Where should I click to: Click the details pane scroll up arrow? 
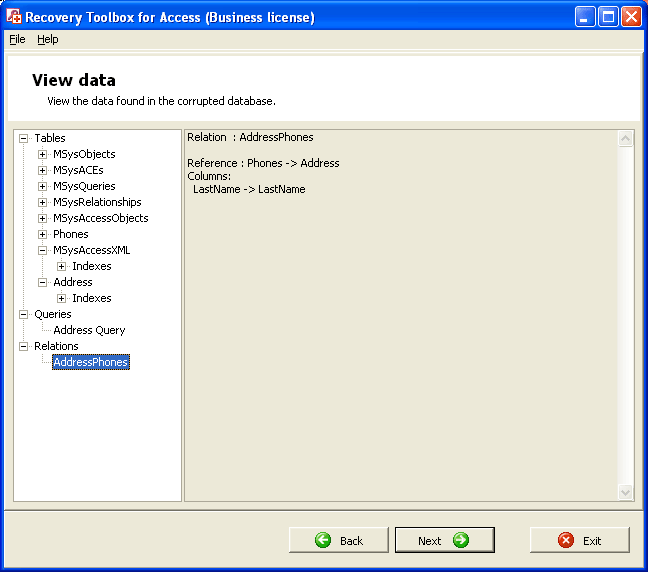coord(625,139)
